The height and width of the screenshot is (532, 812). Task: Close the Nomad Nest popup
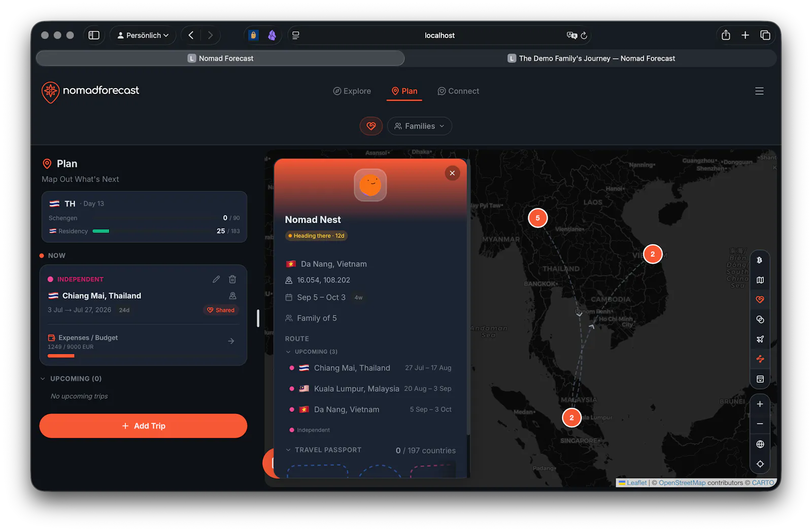point(452,173)
